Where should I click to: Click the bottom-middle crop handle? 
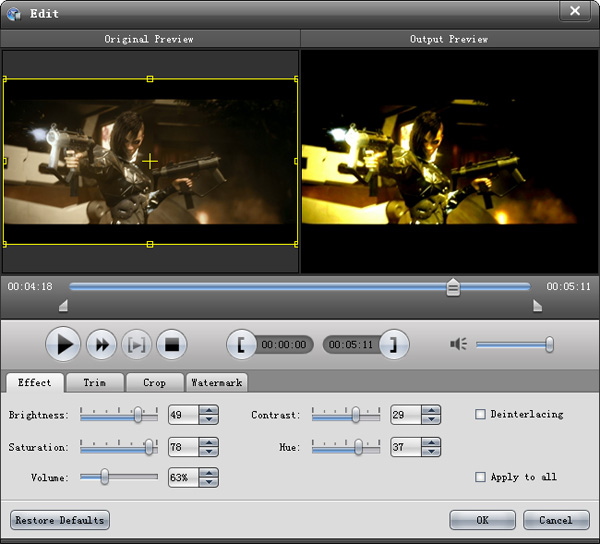(x=150, y=244)
